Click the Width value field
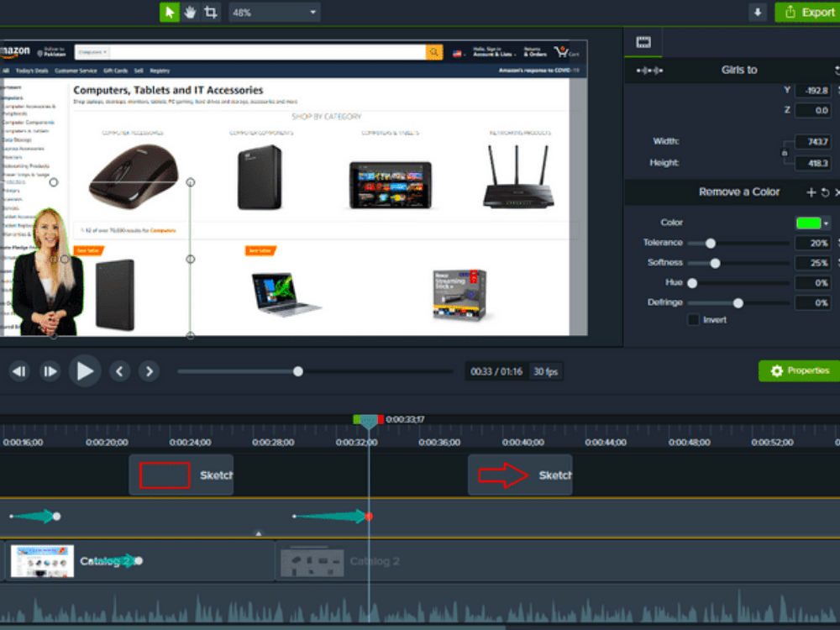 pos(812,141)
